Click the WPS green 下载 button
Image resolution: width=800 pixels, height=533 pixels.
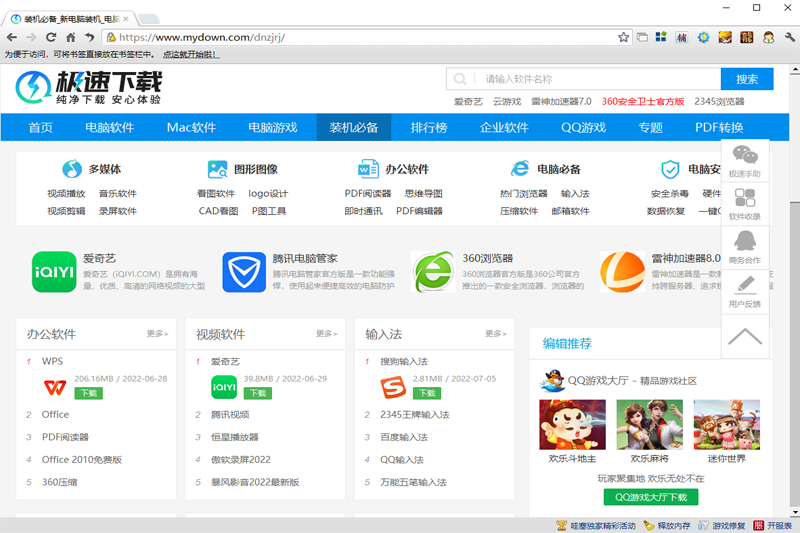[89, 393]
